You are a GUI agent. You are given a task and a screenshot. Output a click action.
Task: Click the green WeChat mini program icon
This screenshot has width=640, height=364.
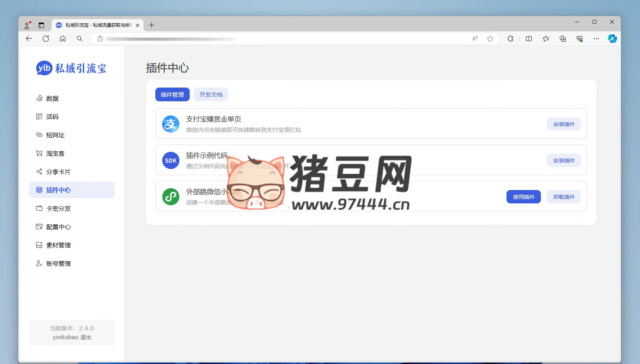pyautogui.click(x=171, y=197)
